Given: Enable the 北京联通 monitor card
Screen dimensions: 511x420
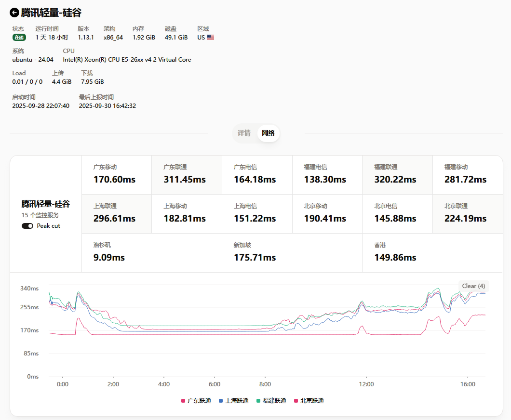Looking at the screenshot, I should coord(467,213).
